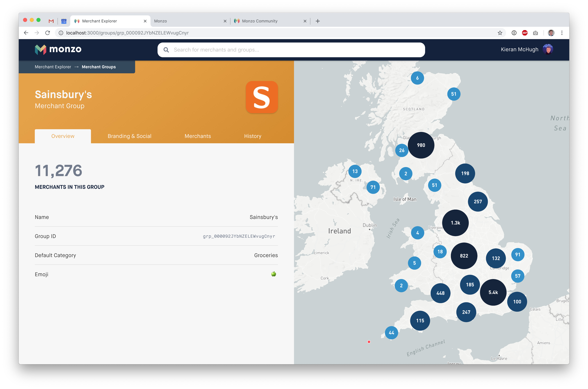
Task: Click the 91 map cluster
Action: (x=518, y=255)
